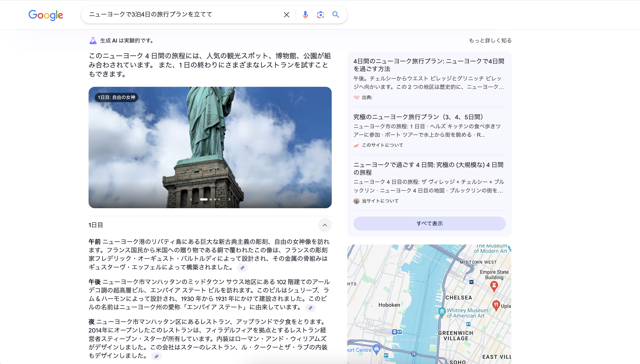Clear the search query with the X icon
The height and width of the screenshot is (364, 640).
coord(286,14)
